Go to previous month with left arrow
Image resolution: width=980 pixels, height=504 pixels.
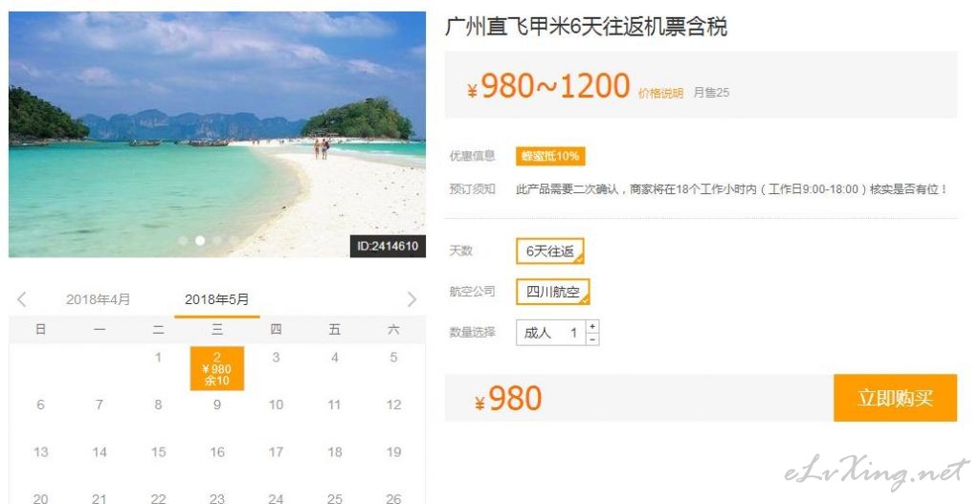(22, 299)
